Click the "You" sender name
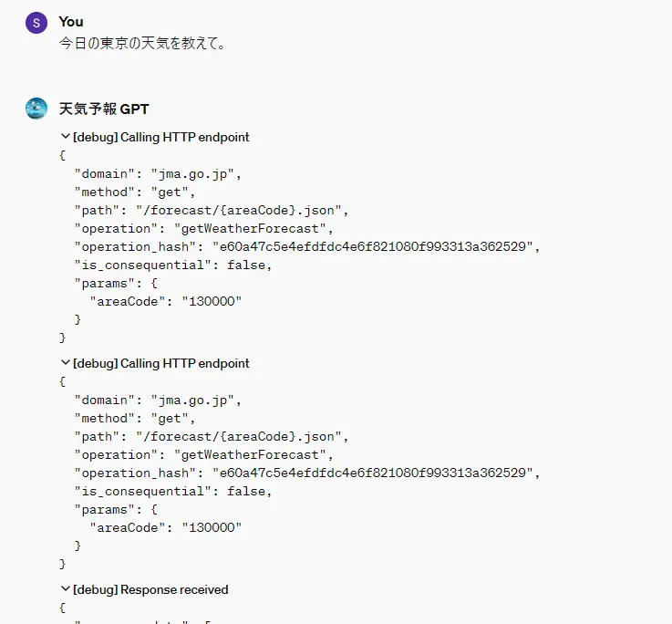Viewport: 672px width, 624px height. (71, 21)
